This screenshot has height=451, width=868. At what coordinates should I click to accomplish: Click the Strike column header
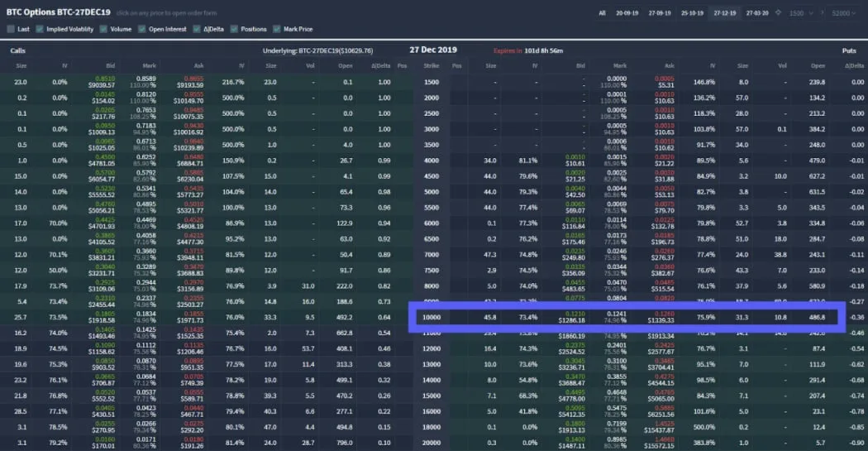point(432,66)
